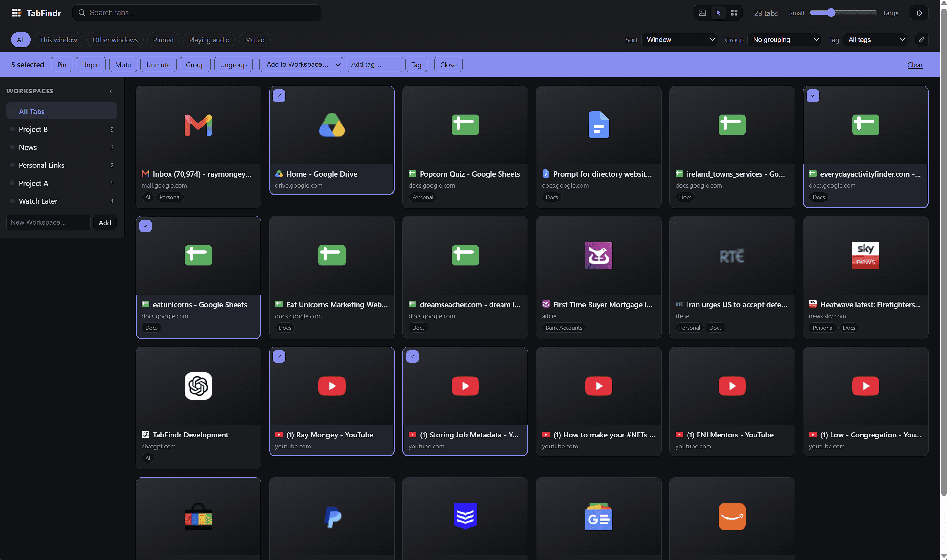Click the YouTube icon on FNI Mentors card
947x560 pixels.
tap(732, 386)
